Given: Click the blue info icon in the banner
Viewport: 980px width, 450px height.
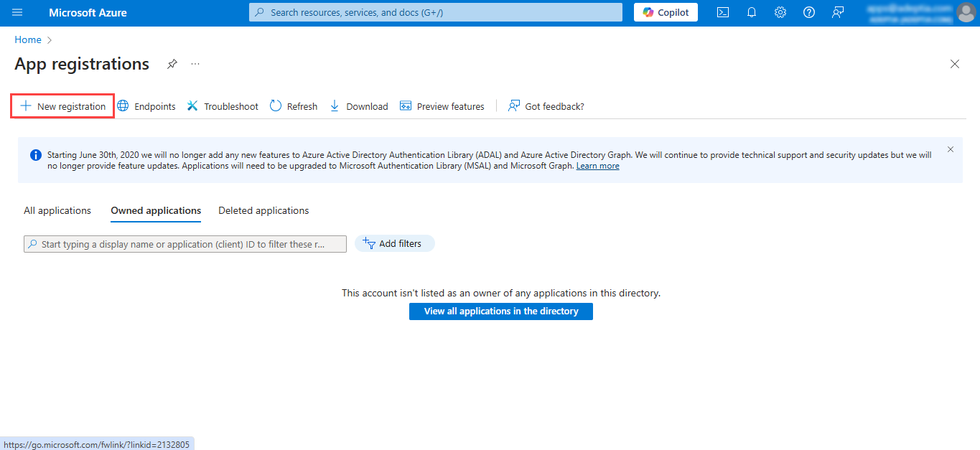Looking at the screenshot, I should pos(36,155).
